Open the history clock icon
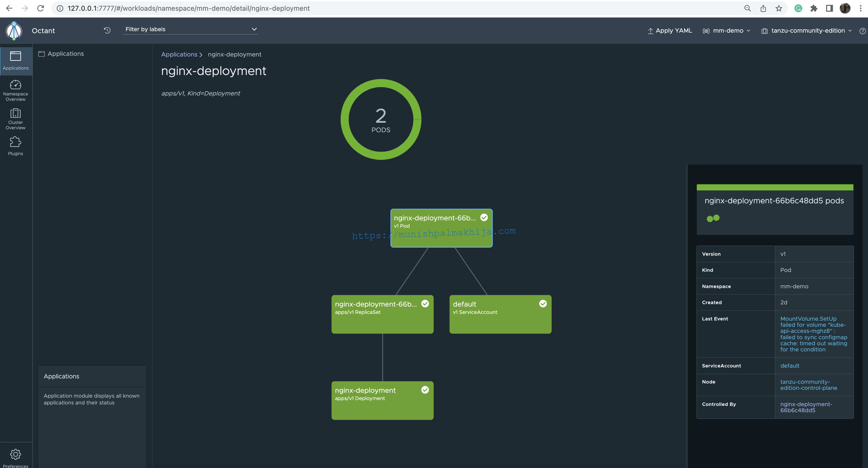868x468 pixels. pos(107,30)
